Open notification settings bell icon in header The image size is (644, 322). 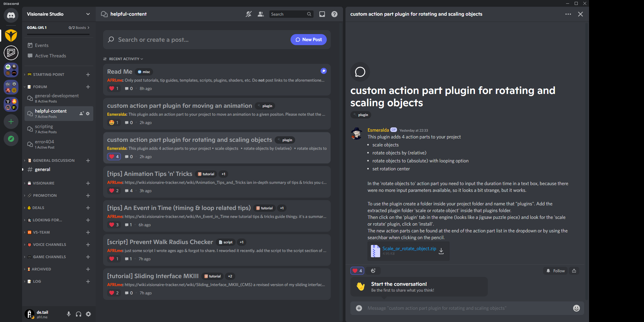pos(249,14)
